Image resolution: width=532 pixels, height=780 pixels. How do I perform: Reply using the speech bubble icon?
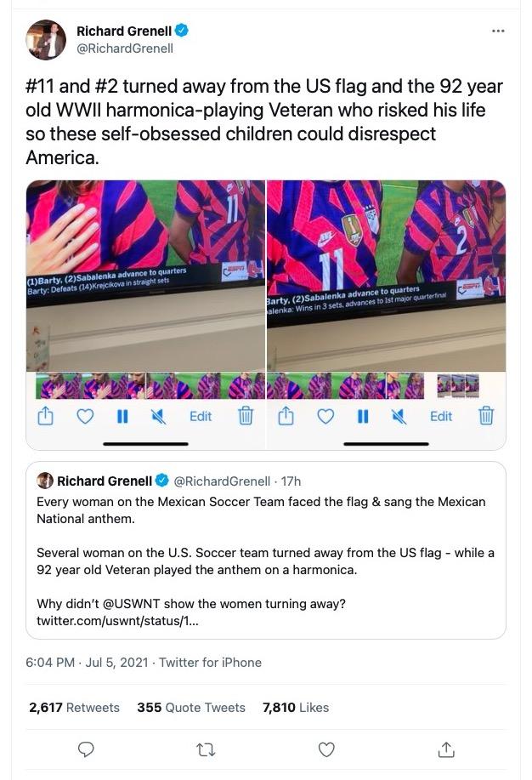tap(87, 749)
